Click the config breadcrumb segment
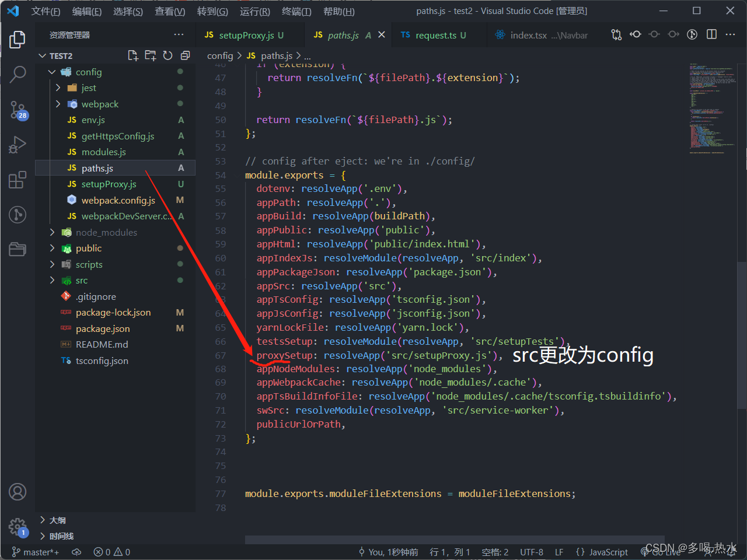The image size is (747, 560). [220, 55]
